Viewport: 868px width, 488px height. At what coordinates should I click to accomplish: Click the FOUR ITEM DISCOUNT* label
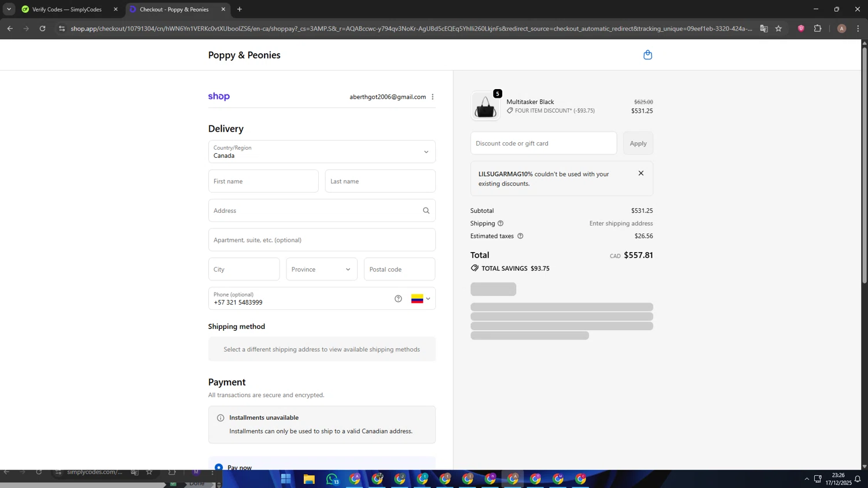[543, 110]
